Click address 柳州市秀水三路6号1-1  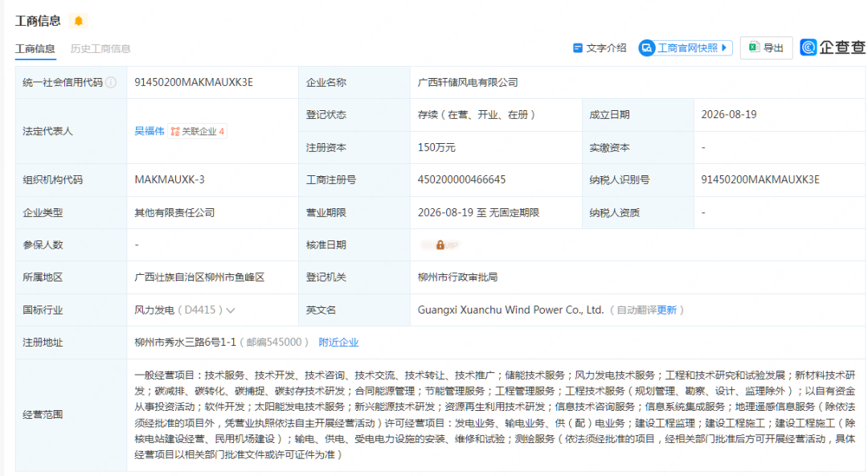point(185,343)
